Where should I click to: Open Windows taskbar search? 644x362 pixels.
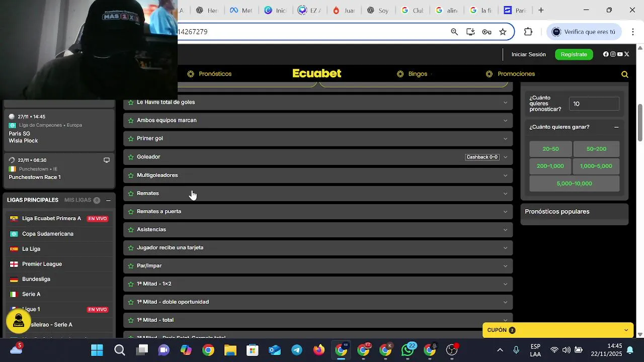(x=119, y=350)
